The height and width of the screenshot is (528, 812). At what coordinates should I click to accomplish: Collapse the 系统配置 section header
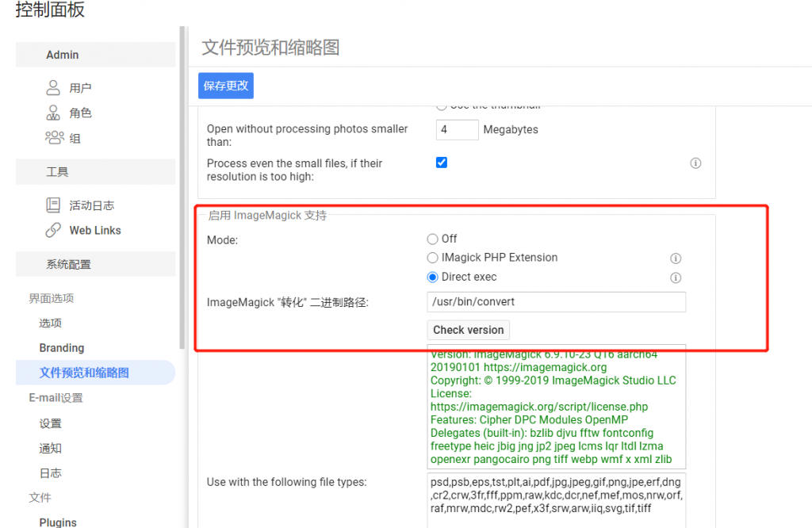[x=95, y=264]
